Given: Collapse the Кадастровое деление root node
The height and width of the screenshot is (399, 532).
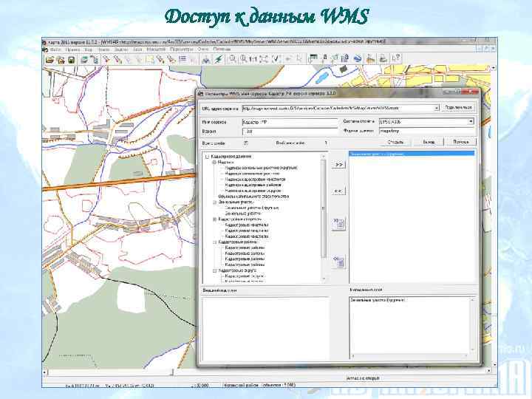Looking at the screenshot, I should point(208,157).
